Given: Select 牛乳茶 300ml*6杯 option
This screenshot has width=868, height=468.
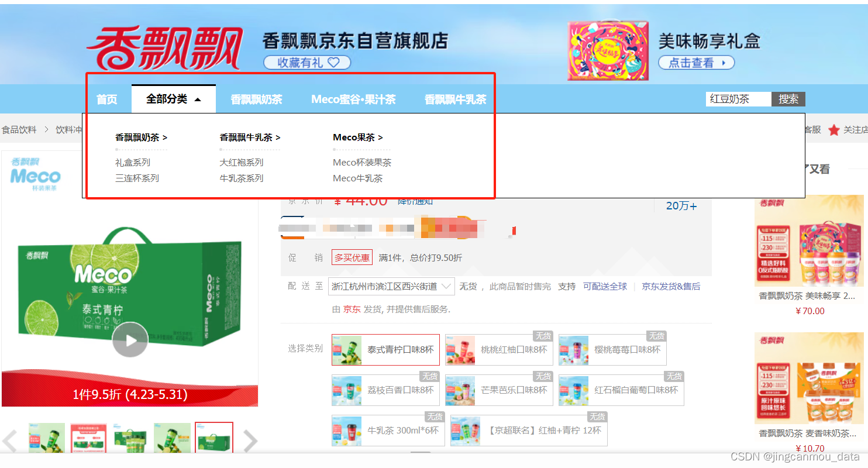Looking at the screenshot, I should (388, 431).
